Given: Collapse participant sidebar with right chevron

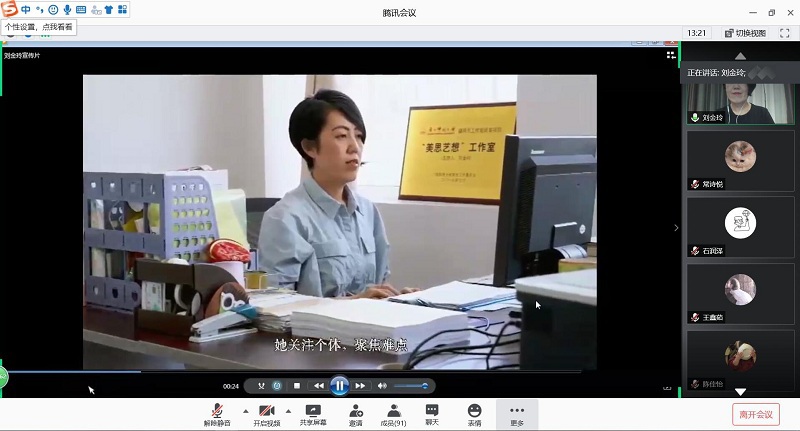Looking at the screenshot, I should click(x=677, y=227).
